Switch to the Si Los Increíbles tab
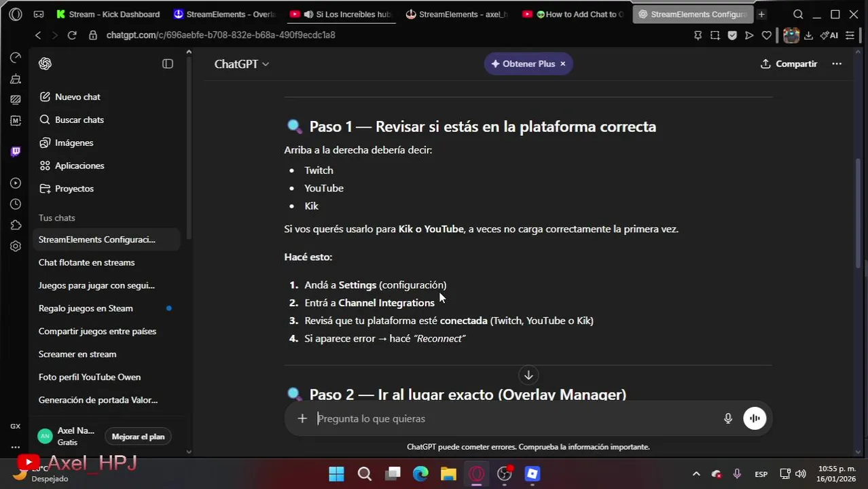 click(341, 14)
